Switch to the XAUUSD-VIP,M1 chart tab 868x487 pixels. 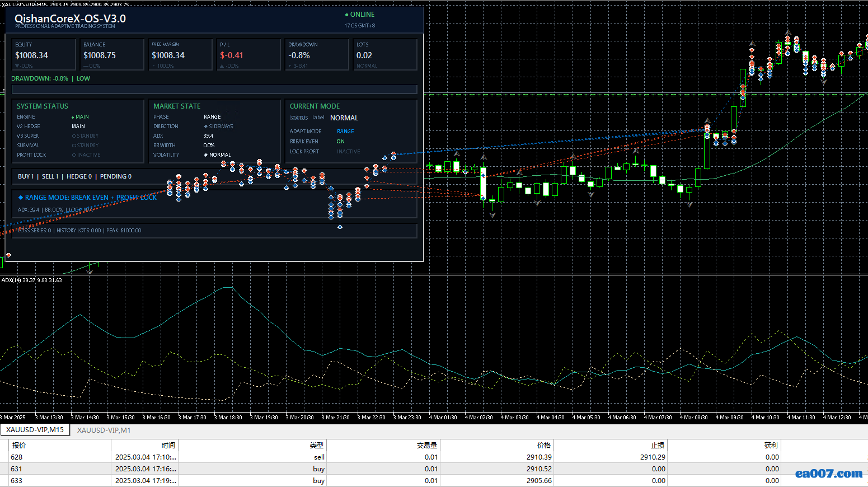[104, 430]
